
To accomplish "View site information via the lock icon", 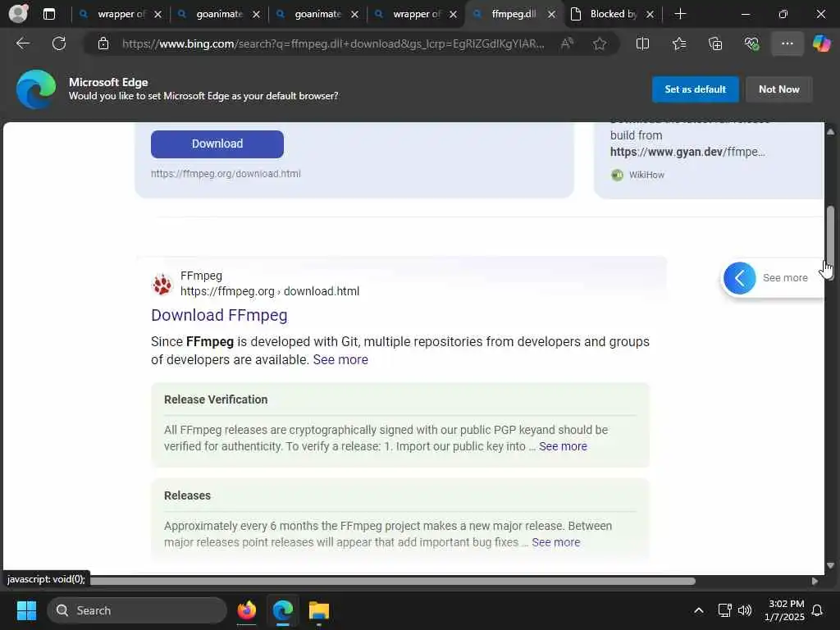I will [x=103, y=43].
